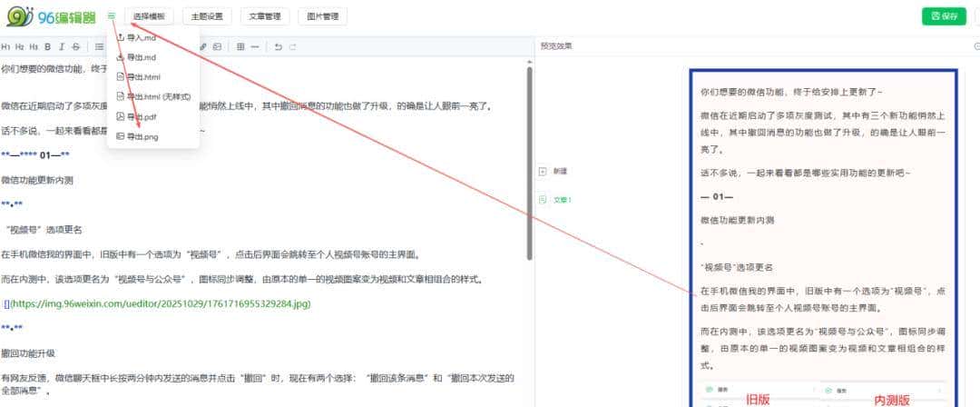Click the editor vertical scrollbar thumb
Screen dimensions: 980x407
530,163
